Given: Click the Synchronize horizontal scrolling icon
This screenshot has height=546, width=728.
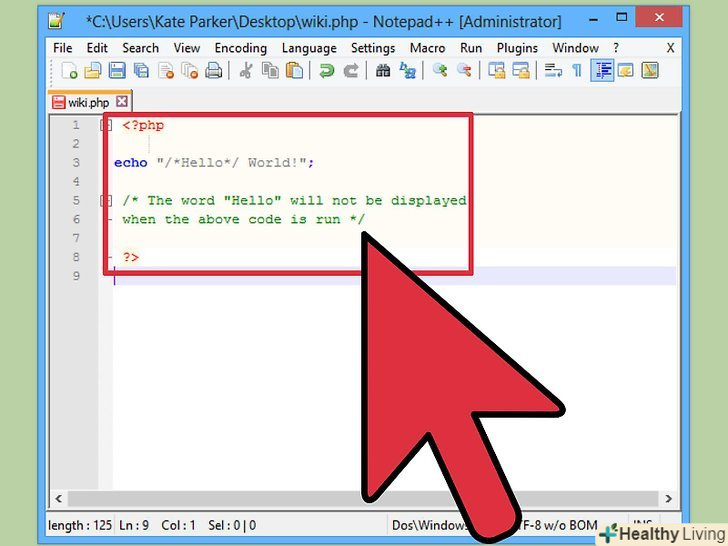Looking at the screenshot, I should point(520,71).
